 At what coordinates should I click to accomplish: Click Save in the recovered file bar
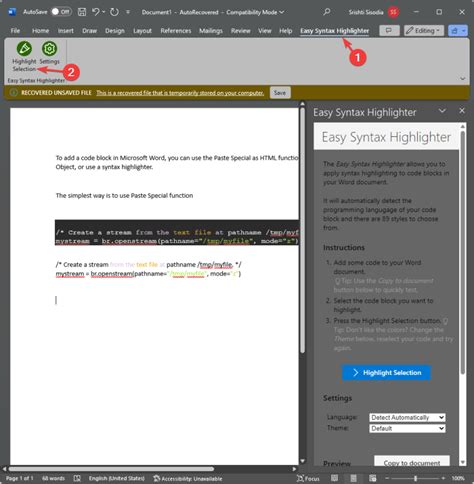280,93
